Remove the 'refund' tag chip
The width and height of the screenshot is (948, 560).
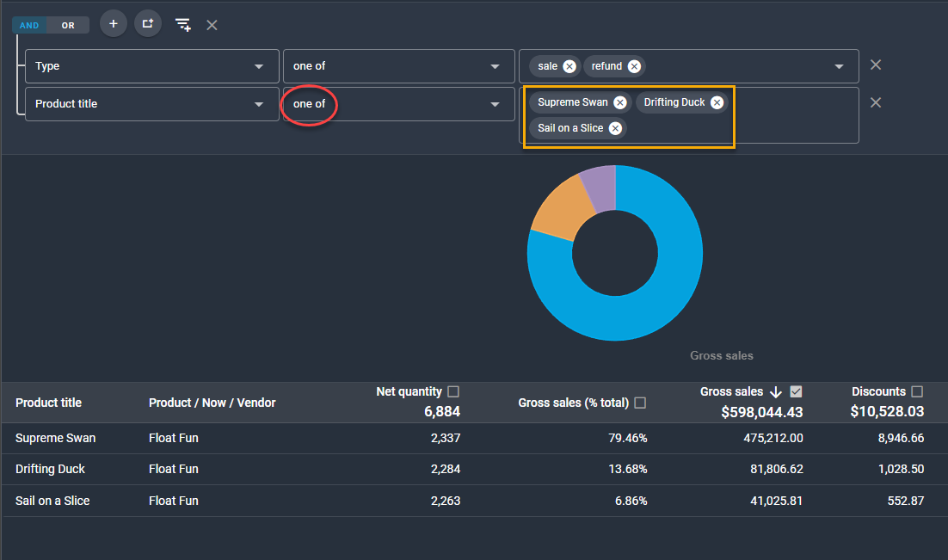point(634,66)
